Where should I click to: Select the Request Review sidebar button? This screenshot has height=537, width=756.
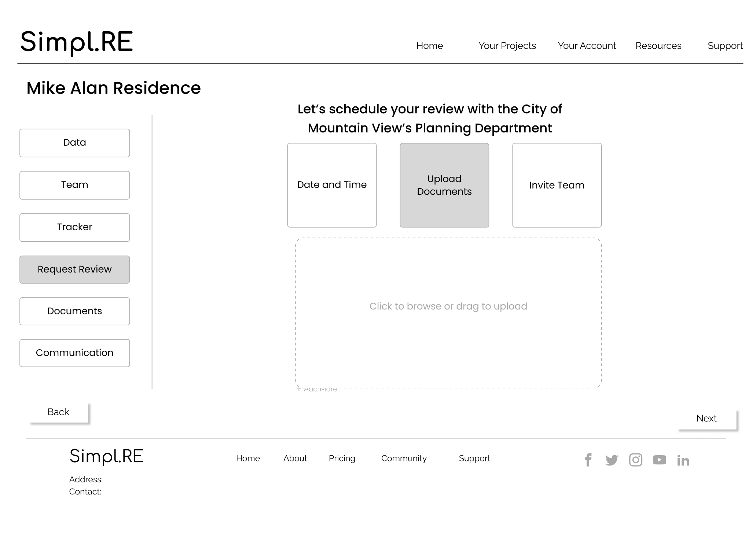pyautogui.click(x=75, y=270)
